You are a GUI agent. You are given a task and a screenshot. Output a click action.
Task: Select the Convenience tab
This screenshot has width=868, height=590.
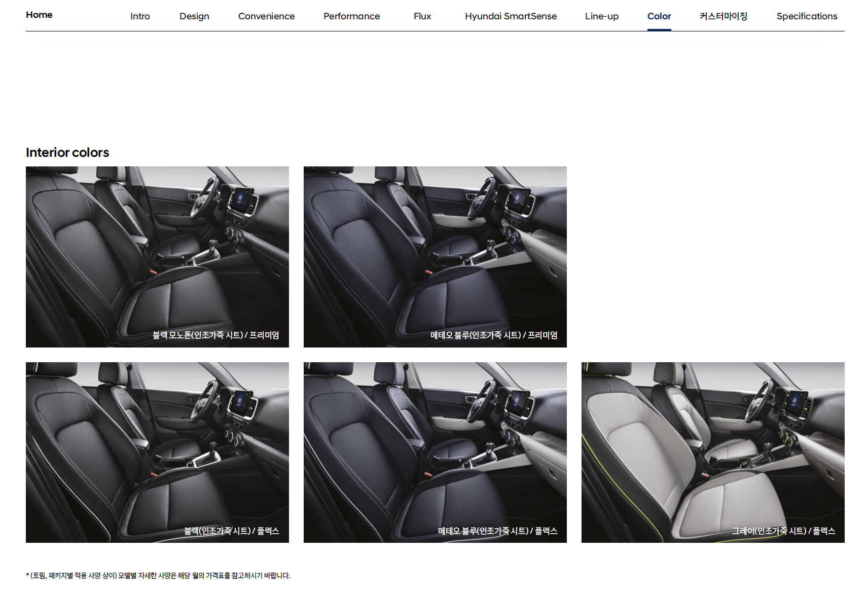click(x=266, y=16)
